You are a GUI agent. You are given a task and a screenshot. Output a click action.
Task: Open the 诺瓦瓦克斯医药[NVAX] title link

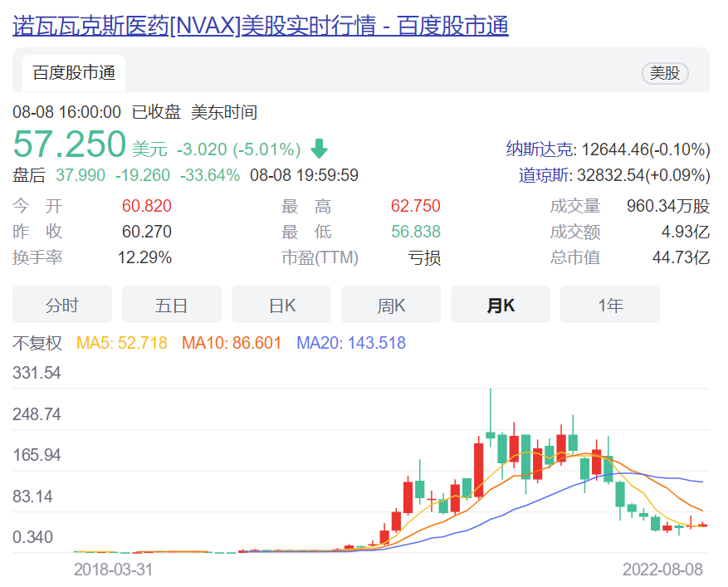[260, 26]
